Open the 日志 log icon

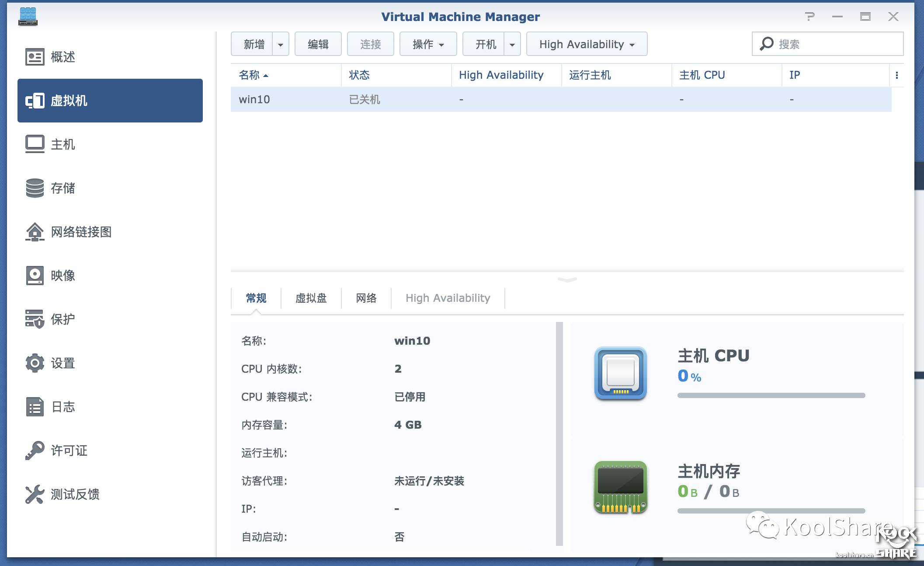tap(35, 407)
